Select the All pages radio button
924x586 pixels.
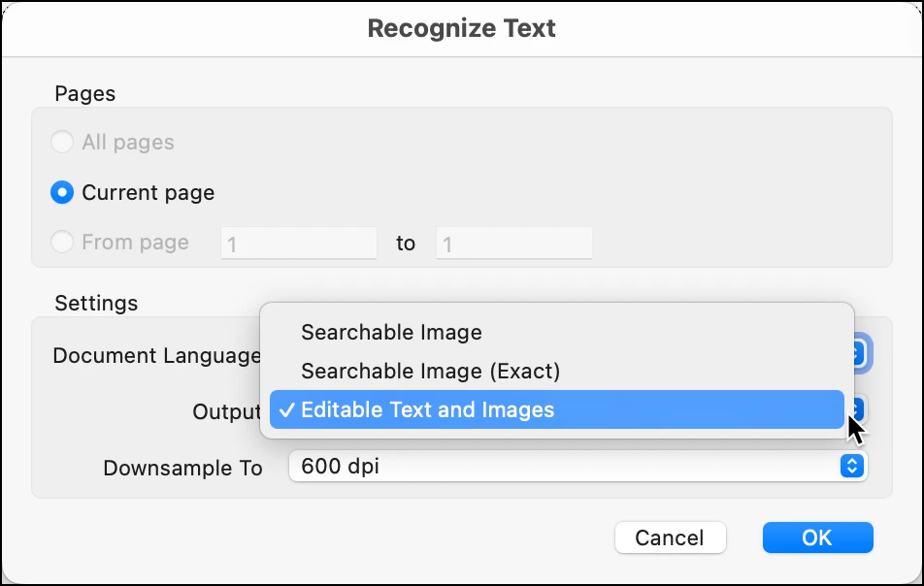[62, 143]
